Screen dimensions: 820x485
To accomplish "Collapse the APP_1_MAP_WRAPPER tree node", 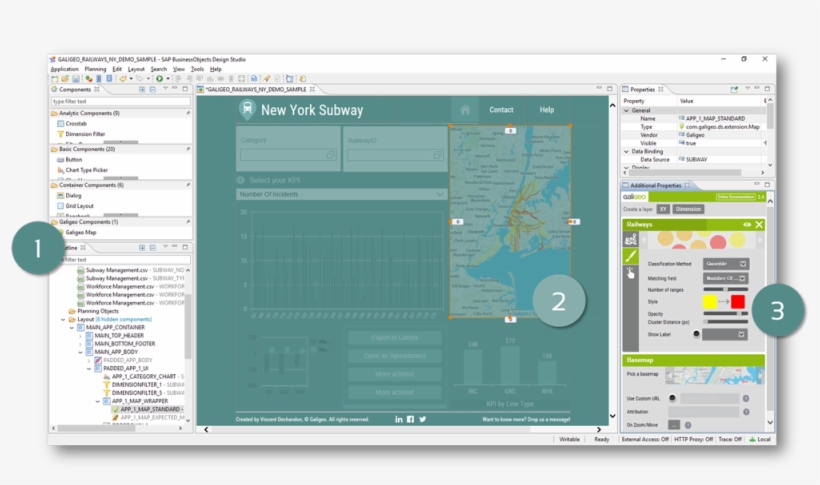I will pos(97,401).
